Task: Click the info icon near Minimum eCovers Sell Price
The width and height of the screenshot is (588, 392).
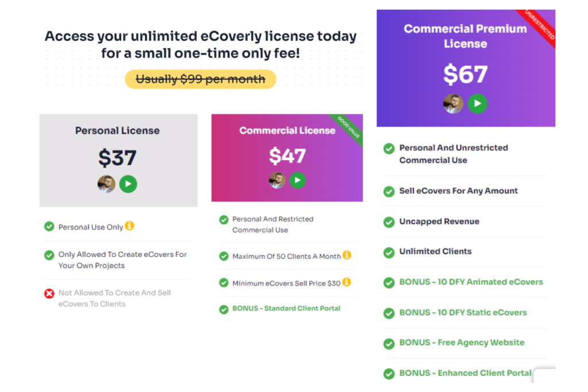Action: (347, 283)
